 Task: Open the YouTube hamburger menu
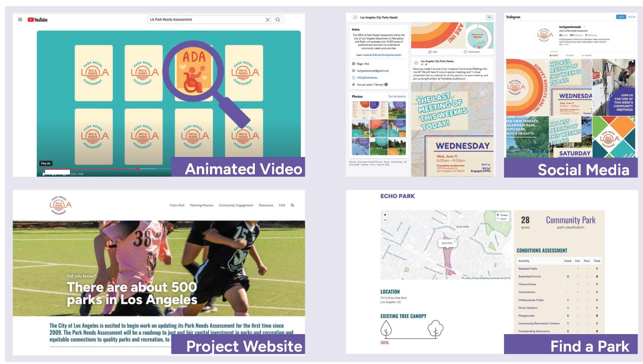tap(20, 20)
